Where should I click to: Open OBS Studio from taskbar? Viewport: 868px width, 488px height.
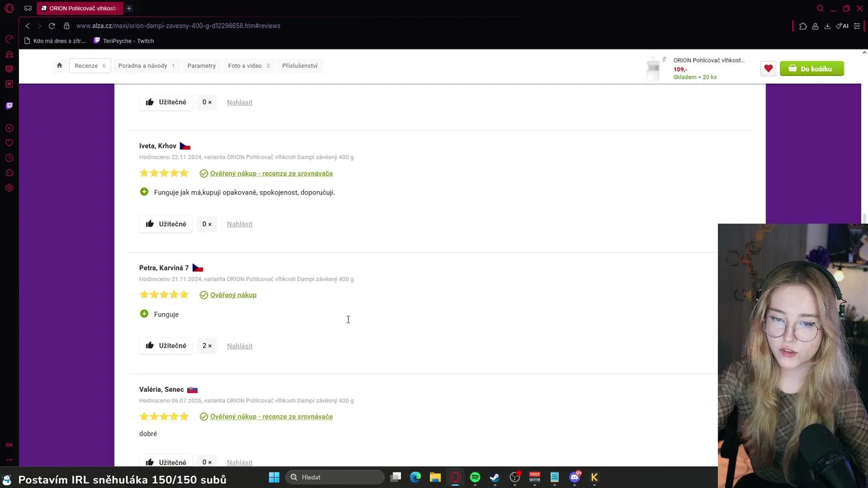click(515, 477)
